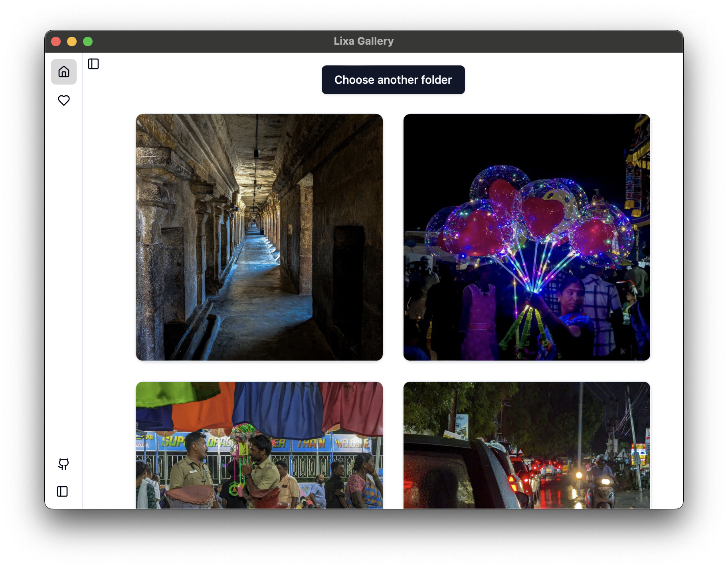Minimize the Lixa Gallery window
The image size is (728, 568).
[72, 41]
